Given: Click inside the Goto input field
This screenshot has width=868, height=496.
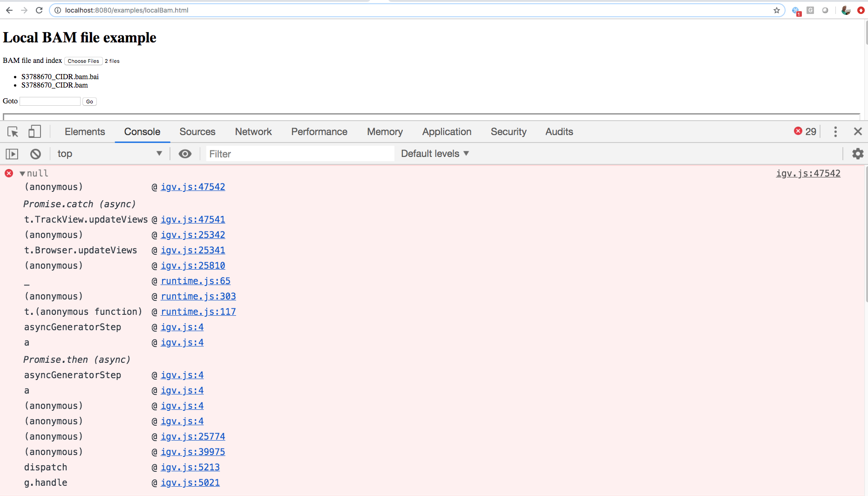Looking at the screenshot, I should coord(49,101).
